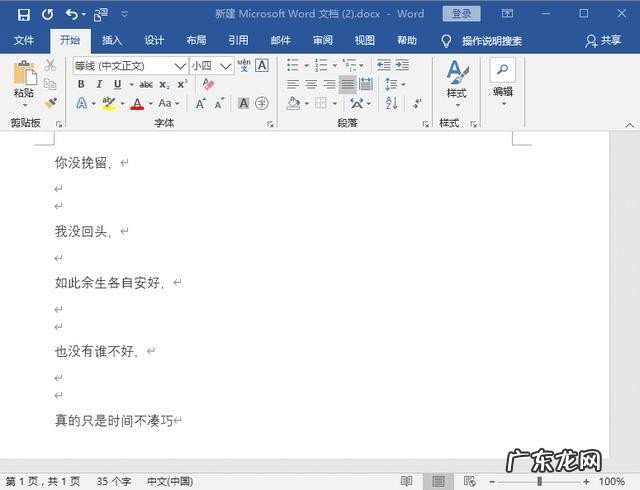The width and height of the screenshot is (640, 490).
Task: Toggle Subscript formatting
Action: point(164,85)
